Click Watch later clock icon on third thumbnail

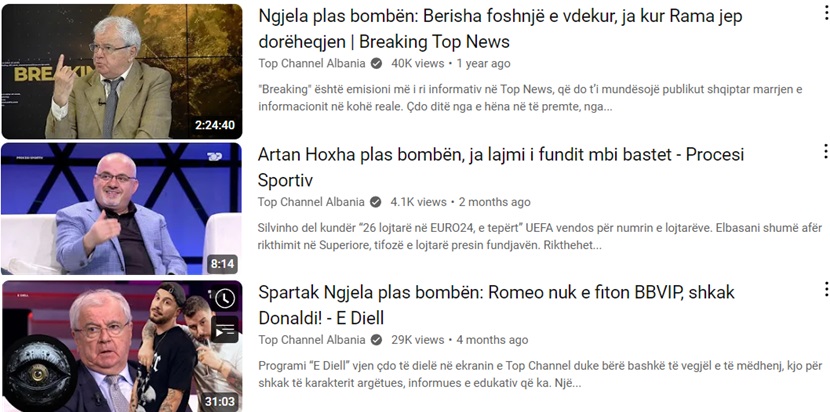[225, 299]
